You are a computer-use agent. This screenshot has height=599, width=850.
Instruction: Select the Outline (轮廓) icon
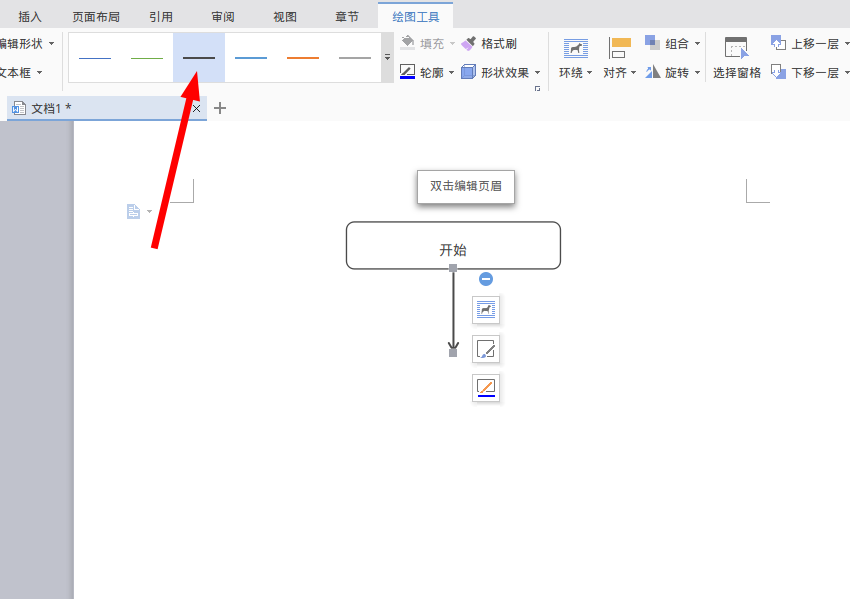coord(424,73)
